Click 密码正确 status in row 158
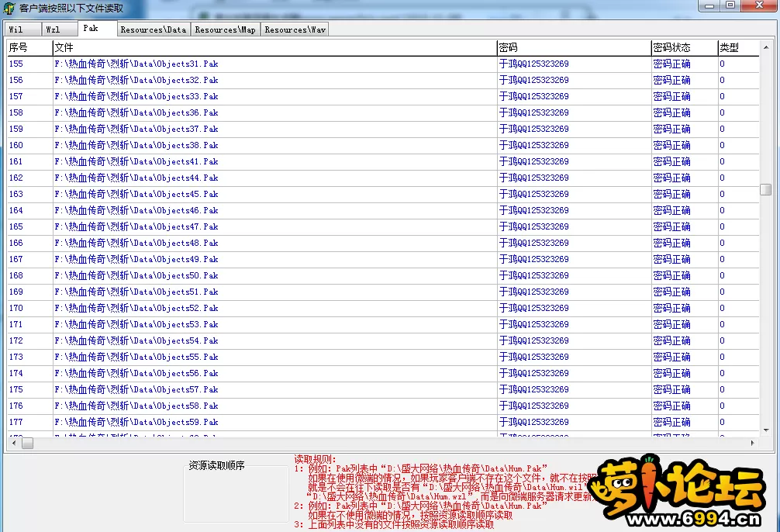 [x=671, y=112]
